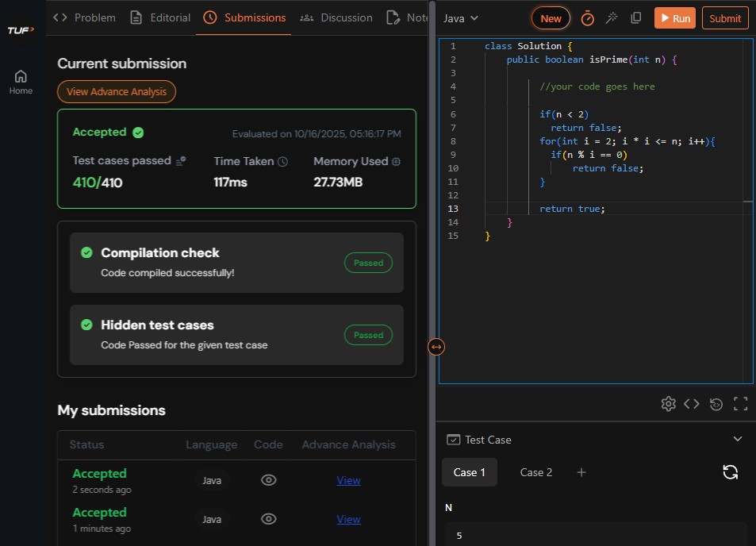Click View Advance Analysis button
Image resolution: width=756 pixels, height=546 pixels.
click(117, 91)
